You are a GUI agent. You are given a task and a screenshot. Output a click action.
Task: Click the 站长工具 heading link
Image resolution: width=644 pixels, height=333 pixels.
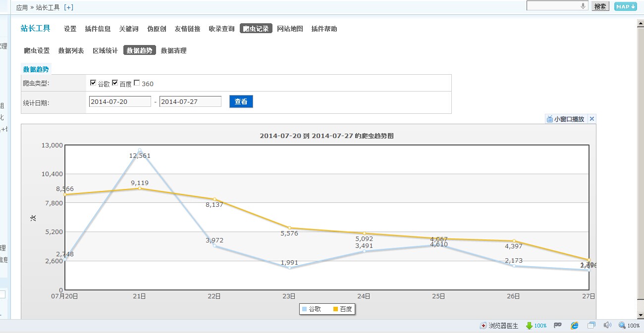(35, 28)
